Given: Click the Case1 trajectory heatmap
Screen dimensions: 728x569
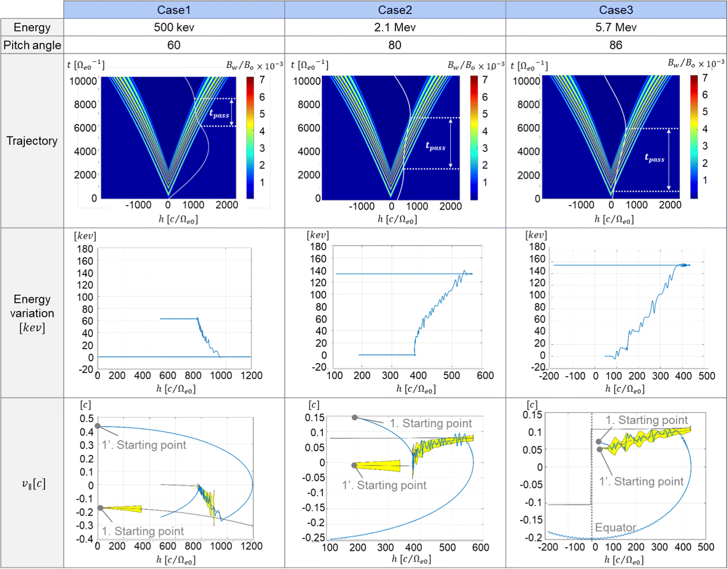Looking at the screenshot, I should [169, 138].
